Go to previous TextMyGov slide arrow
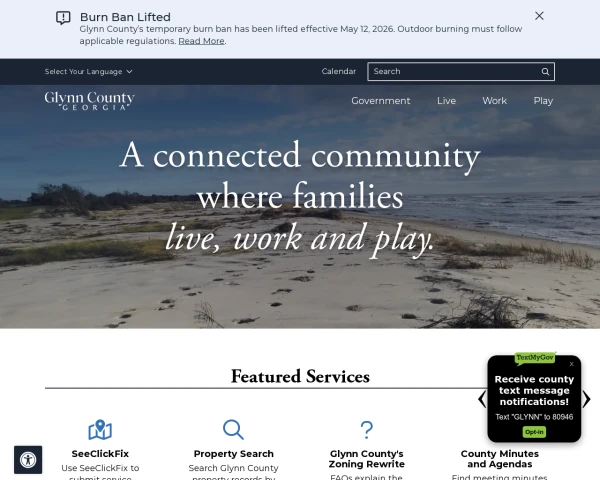 coord(482,399)
